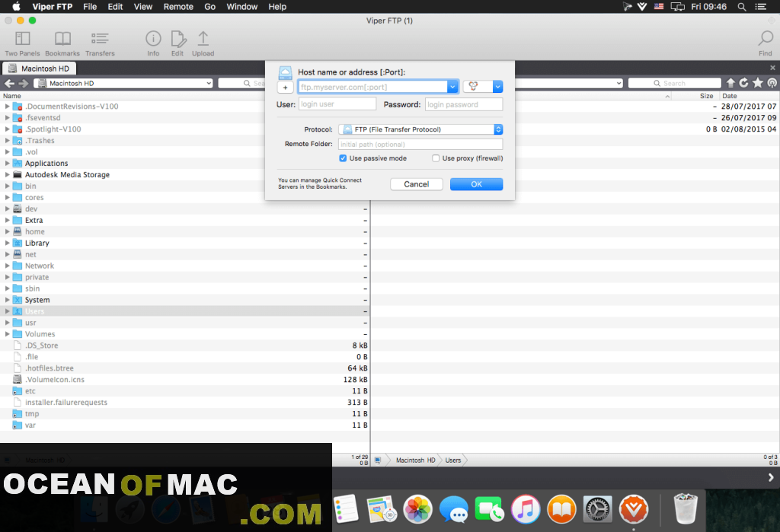Open the File menu

coord(90,7)
